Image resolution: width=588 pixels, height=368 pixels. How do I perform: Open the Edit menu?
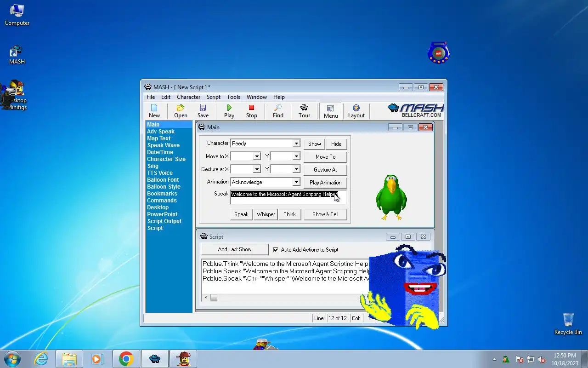(166, 97)
